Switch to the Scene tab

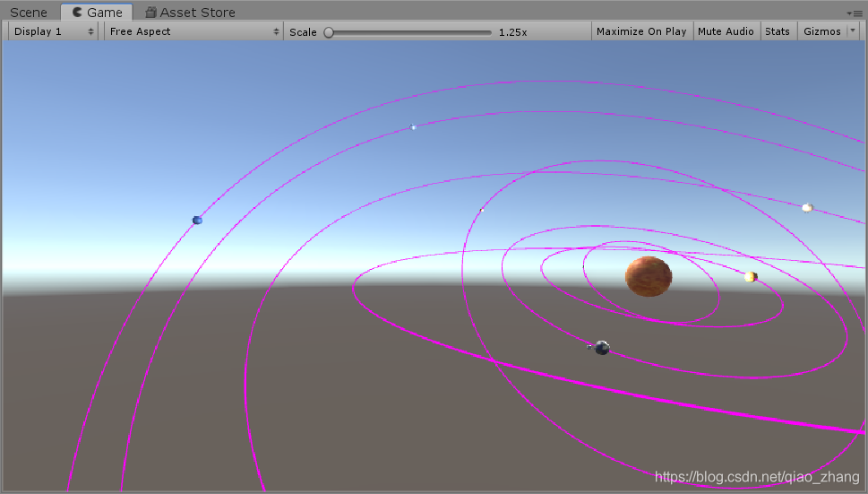point(29,13)
